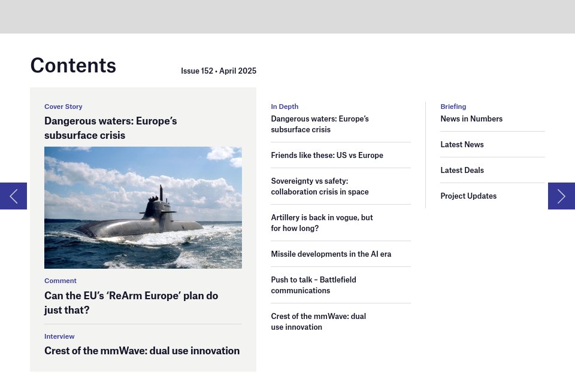Open 'Latest Deals' briefing
This screenshot has height=392, width=575.
[x=462, y=170]
